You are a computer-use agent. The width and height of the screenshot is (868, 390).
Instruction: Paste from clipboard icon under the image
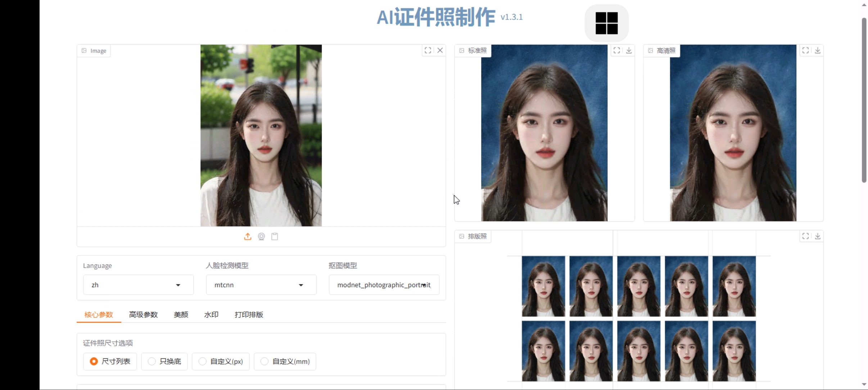[x=275, y=236]
